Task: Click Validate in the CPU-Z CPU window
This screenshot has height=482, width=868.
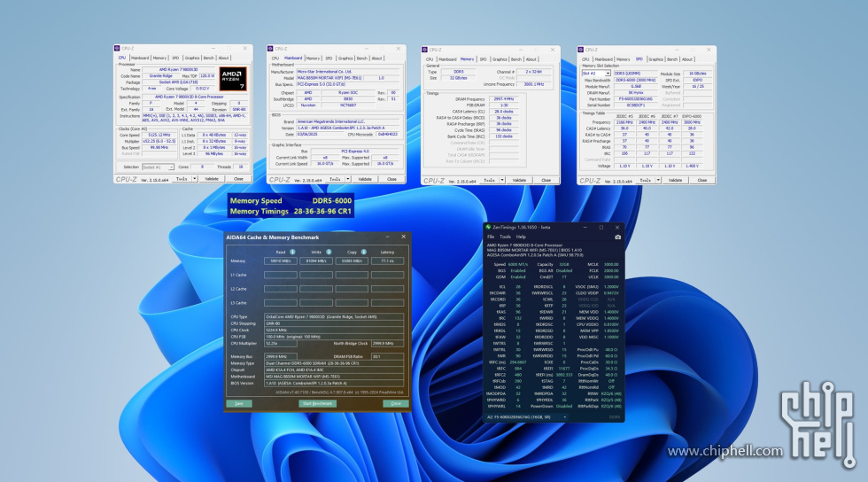Action: tap(212, 179)
